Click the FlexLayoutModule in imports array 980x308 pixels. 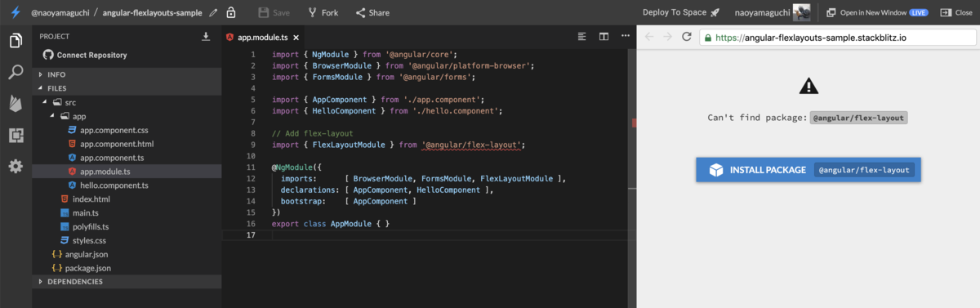(514, 178)
